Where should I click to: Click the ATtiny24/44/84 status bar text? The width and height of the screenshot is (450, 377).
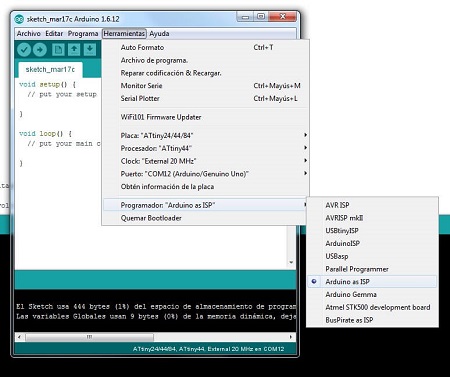pyautogui.click(x=208, y=349)
